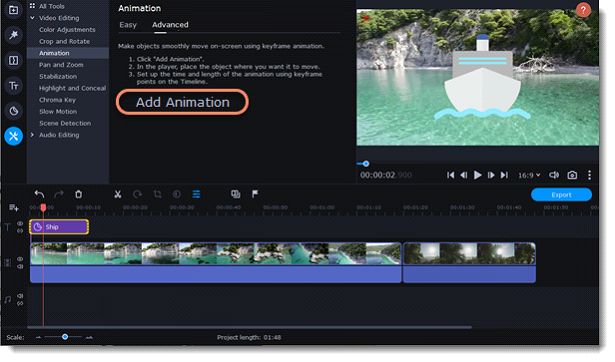The width and height of the screenshot is (615, 362).
Task: Toggle title track link icon
Action: (20, 231)
